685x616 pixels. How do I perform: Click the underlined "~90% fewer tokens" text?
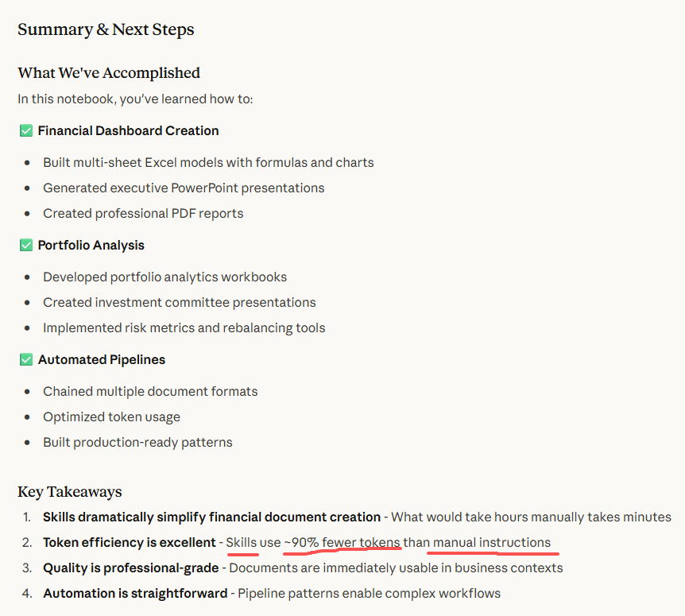[342, 542]
